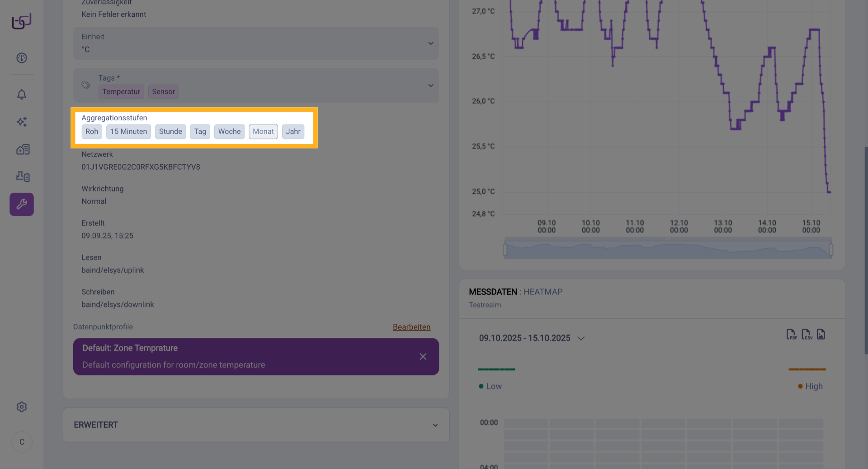Click the Bearbeiten link
The width and height of the screenshot is (868, 469).
(x=411, y=327)
